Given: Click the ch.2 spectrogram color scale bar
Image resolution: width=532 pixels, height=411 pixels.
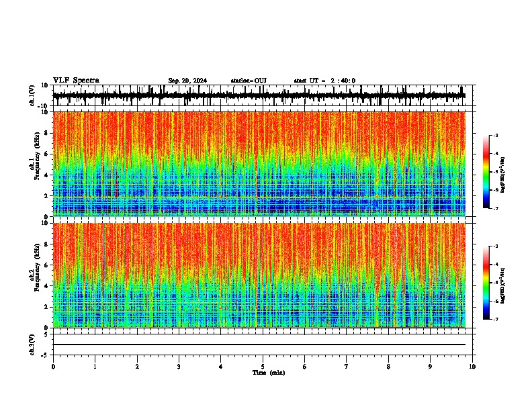Looking at the screenshot, I should 486,283.
